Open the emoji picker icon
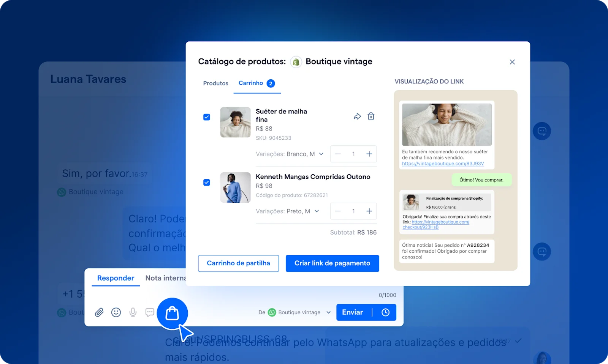Viewport: 608px width, 364px height. point(116,312)
